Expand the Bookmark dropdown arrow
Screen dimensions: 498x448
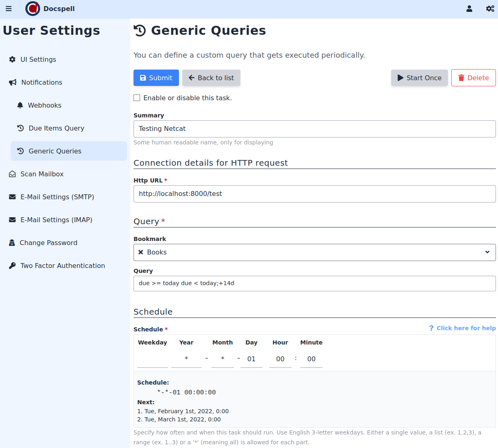(x=487, y=252)
